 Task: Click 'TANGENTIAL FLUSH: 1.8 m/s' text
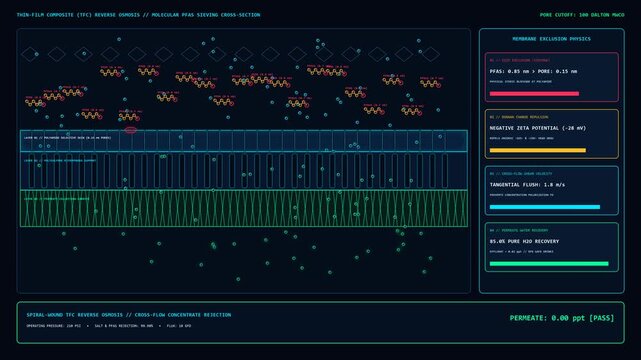tap(527, 185)
